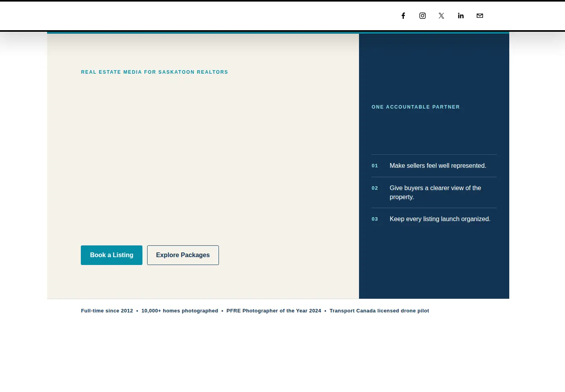
Task: Click '10,000+ homes photographed' text
Action: click(x=180, y=311)
